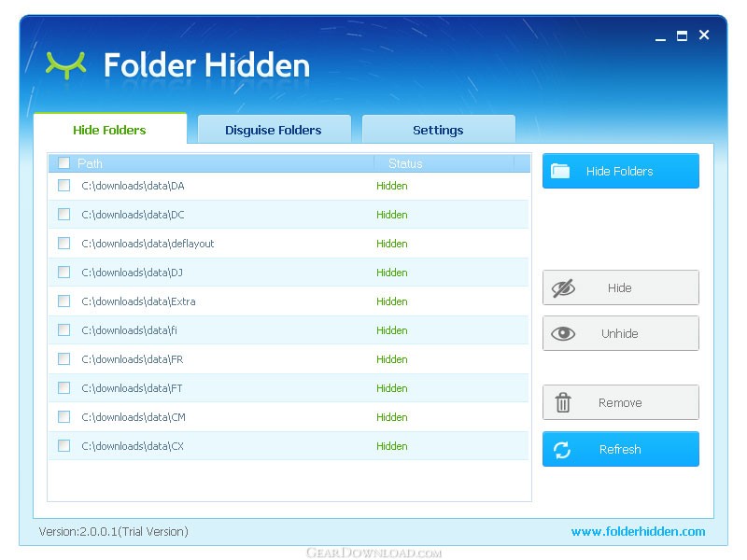This screenshot has width=747, height=560.
Task: Select the path text C:\downloads\data\FR
Action: point(132,359)
